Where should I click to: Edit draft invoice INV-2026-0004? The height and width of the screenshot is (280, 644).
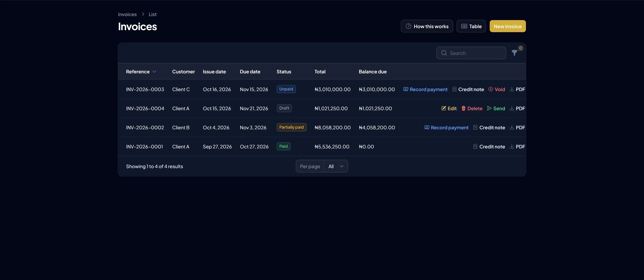click(449, 108)
